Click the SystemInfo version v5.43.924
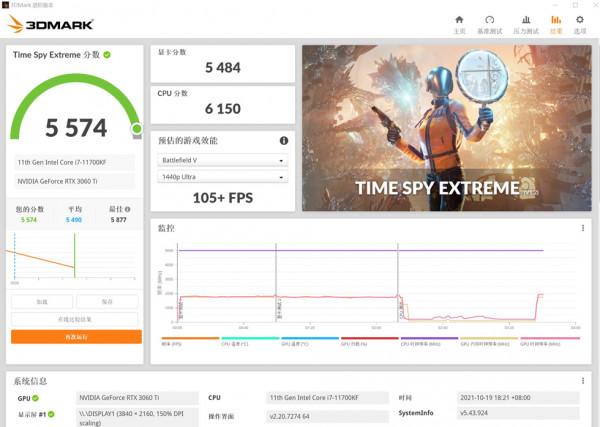Screen dimensions: 600x427 point(518,413)
